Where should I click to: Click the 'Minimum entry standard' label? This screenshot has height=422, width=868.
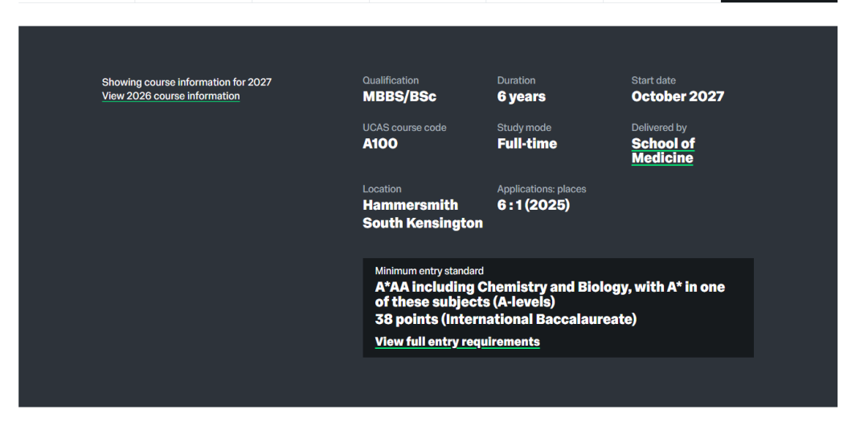[429, 271]
